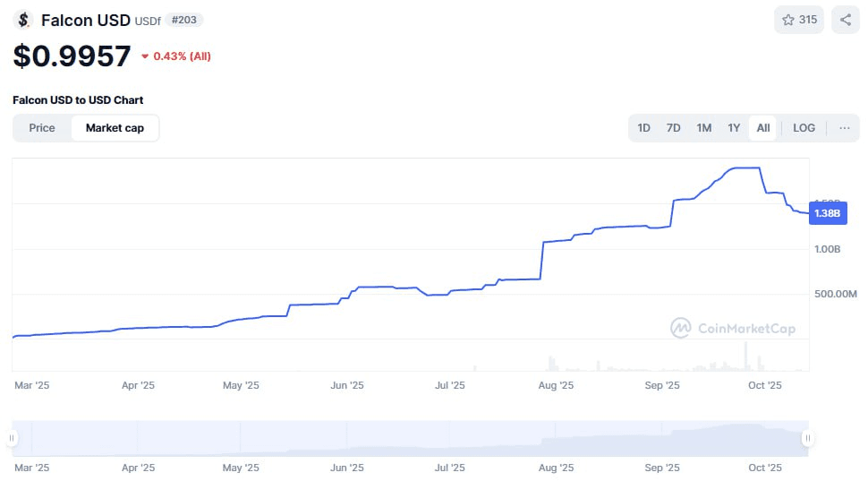This screenshot has height=481, width=868.
Task: Click the tall volume bar near October
Action: tap(745, 356)
